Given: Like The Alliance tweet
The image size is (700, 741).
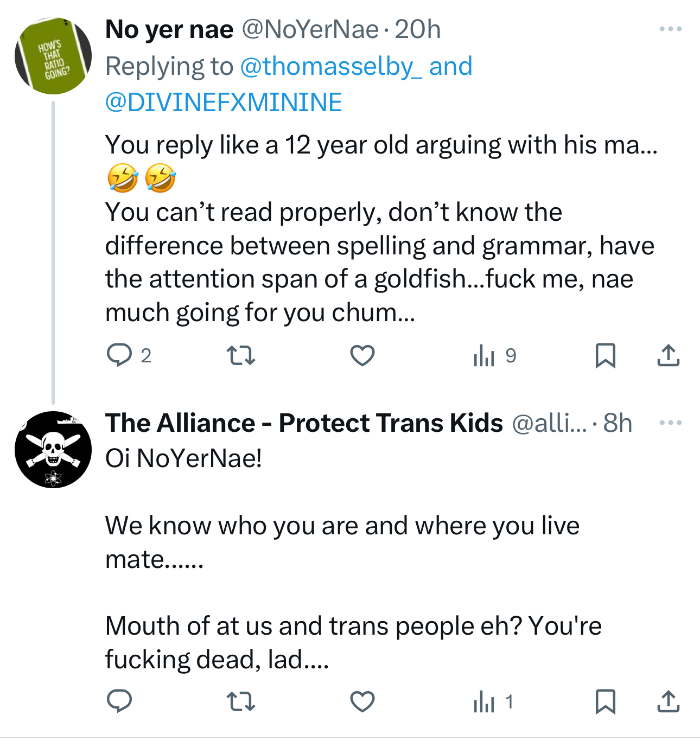Looking at the screenshot, I should (362, 701).
